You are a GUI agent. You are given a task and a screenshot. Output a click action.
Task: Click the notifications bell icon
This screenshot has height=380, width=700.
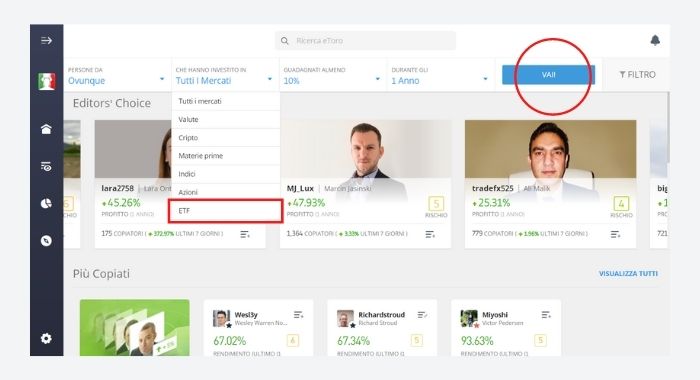point(655,40)
